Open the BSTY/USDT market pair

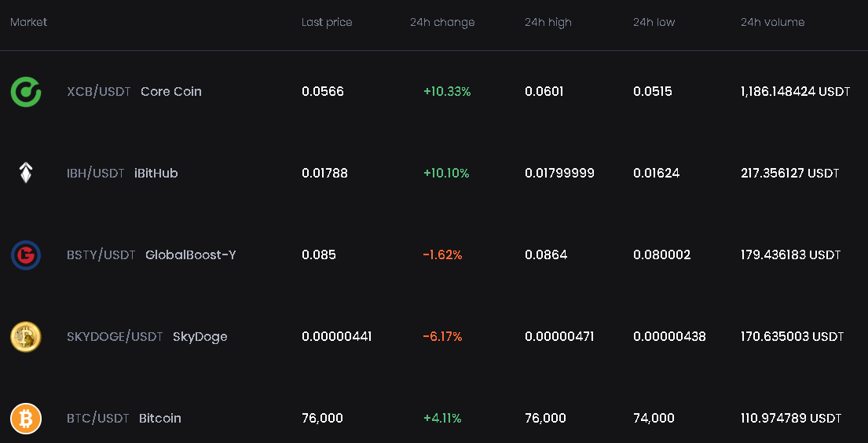tap(101, 254)
